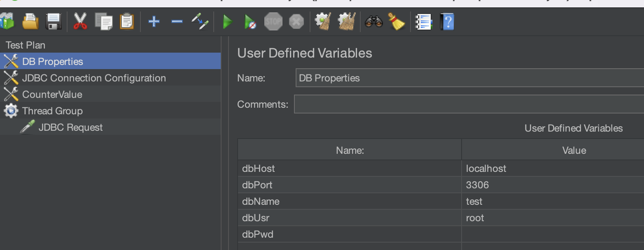Select CounterValue element in tree
This screenshot has width=644, height=250.
52,95
